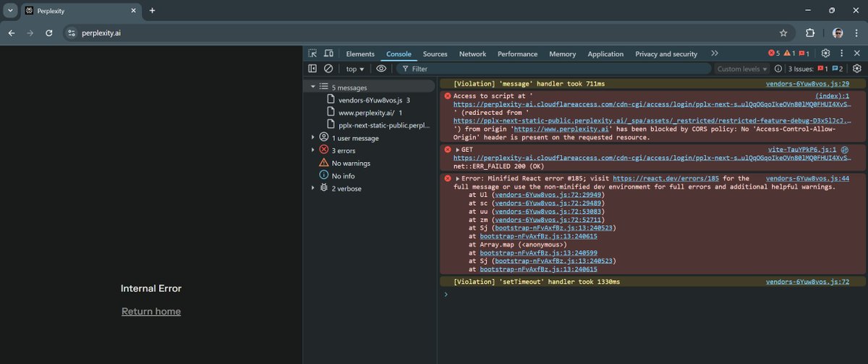Viewport: 868px width, 364px height.
Task: Switch to the Application tab
Action: [605, 54]
